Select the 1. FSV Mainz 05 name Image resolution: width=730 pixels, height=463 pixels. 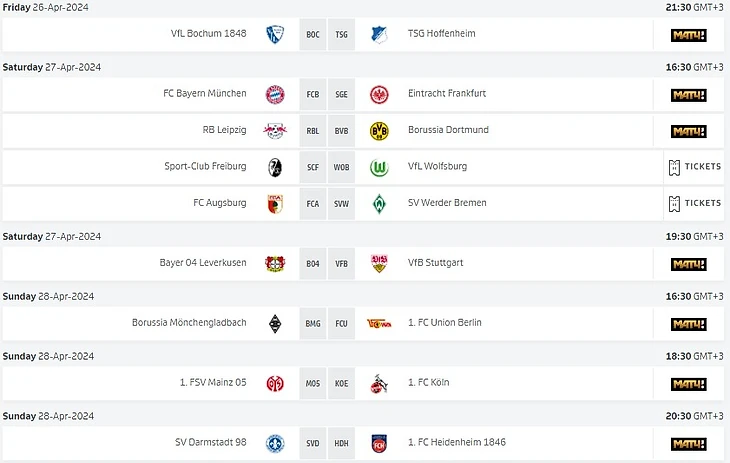(x=212, y=384)
